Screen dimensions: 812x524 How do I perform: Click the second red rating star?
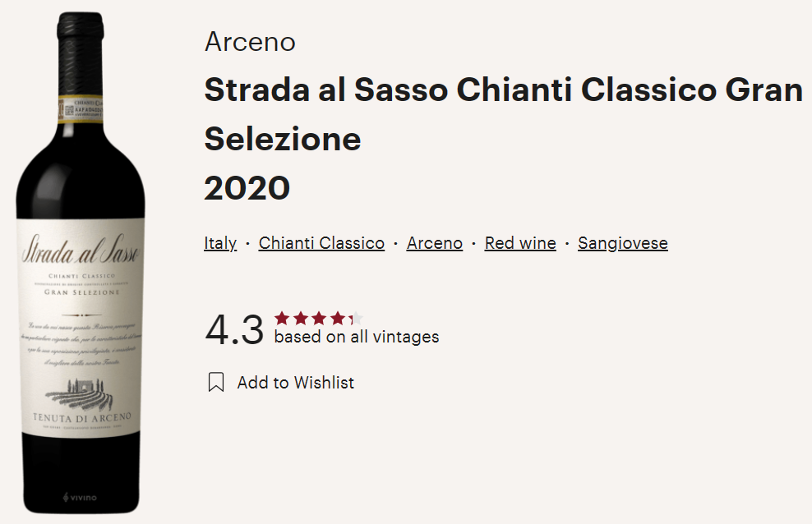300,318
